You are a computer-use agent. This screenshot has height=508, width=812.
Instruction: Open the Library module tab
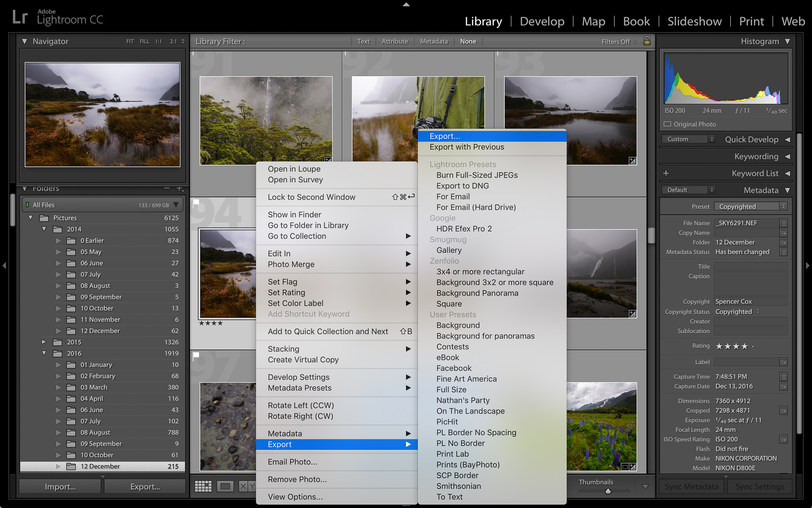(484, 21)
